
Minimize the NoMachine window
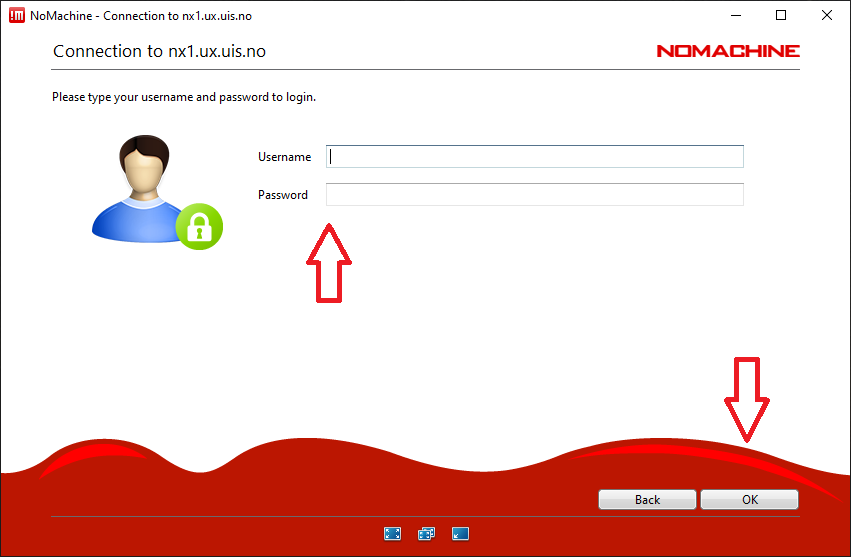[736, 15]
